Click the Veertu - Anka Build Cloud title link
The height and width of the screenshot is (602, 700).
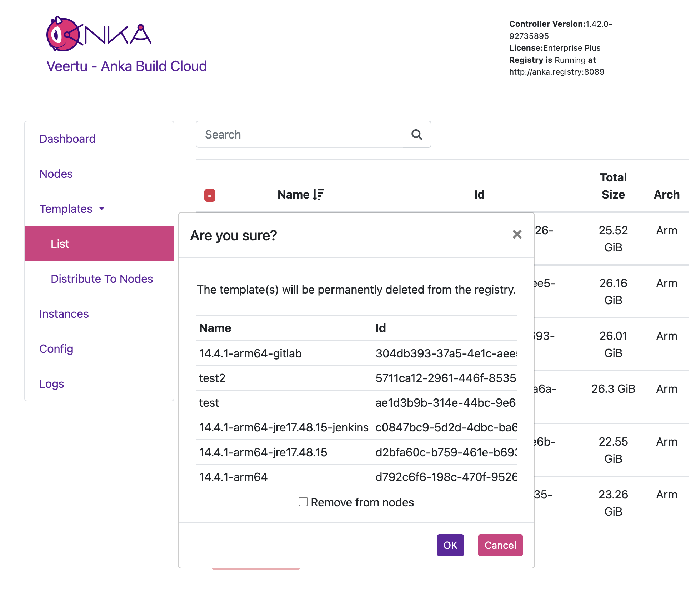(126, 66)
